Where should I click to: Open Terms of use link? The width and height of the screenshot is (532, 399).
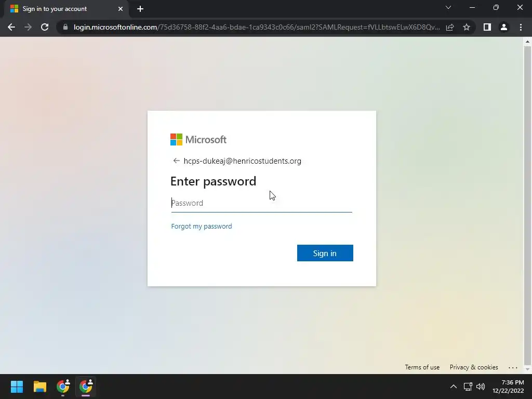click(x=422, y=367)
